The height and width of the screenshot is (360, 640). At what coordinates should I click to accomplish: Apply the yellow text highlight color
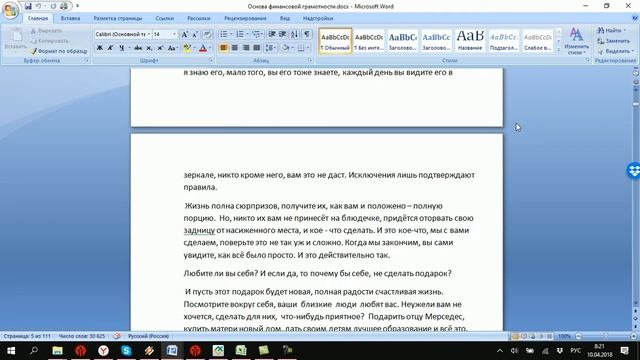[x=187, y=48]
